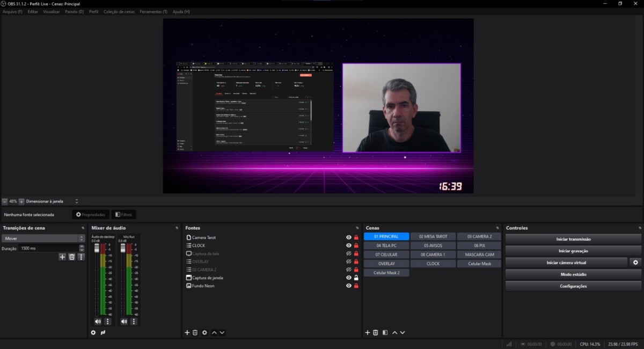
Task: Open virtual camera settings gear icon
Action: pyautogui.click(x=635, y=263)
